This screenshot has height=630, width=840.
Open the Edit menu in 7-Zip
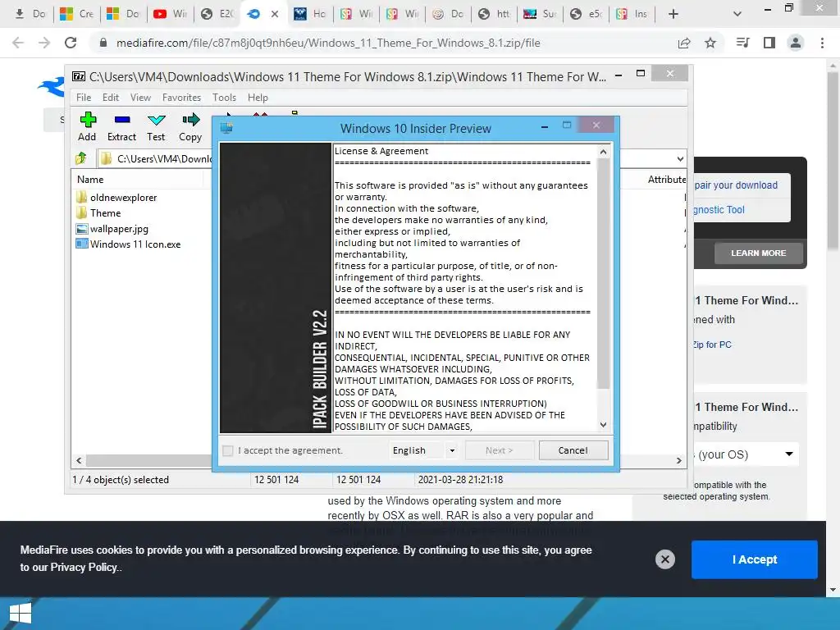pyautogui.click(x=111, y=98)
